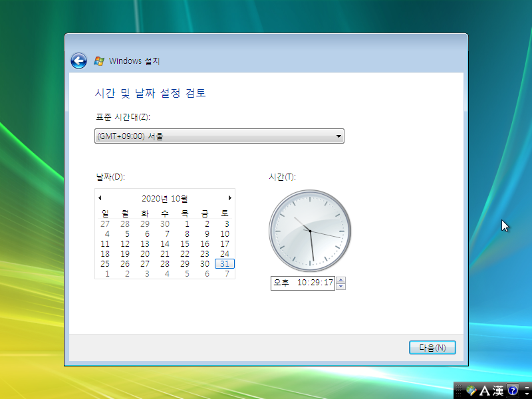Select date 19 in the calendar
532x399 pixels.
pos(125,254)
